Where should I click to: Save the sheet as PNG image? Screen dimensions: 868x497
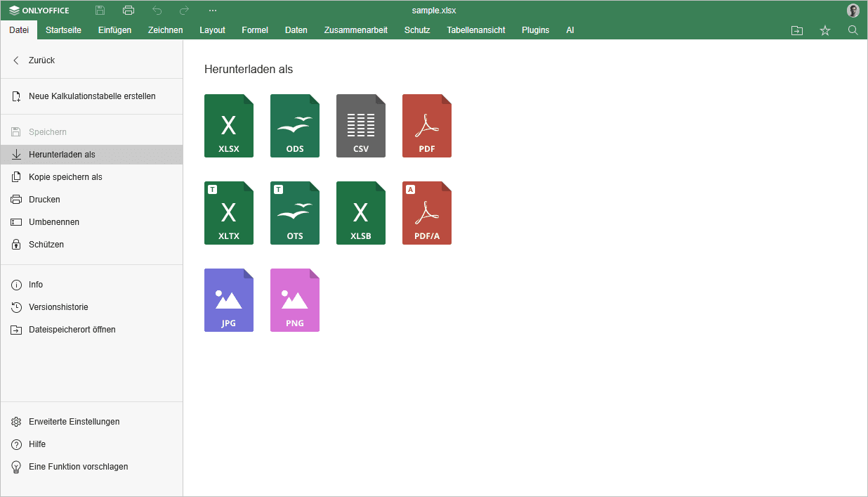(x=294, y=300)
